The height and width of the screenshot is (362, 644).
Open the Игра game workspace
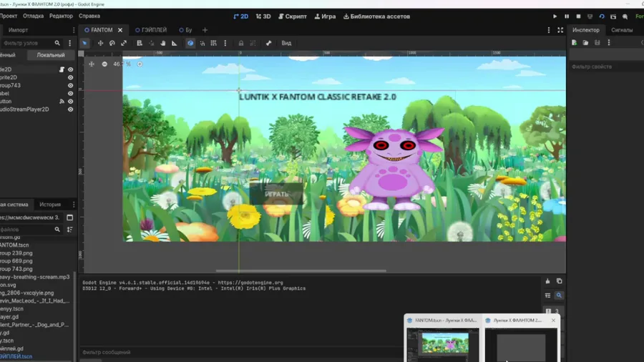(x=325, y=16)
